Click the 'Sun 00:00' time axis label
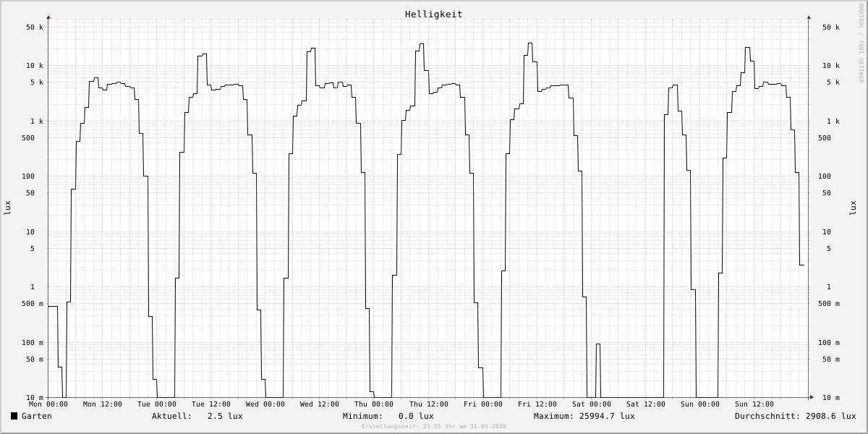Screen dimensions: 868x434 700,404
